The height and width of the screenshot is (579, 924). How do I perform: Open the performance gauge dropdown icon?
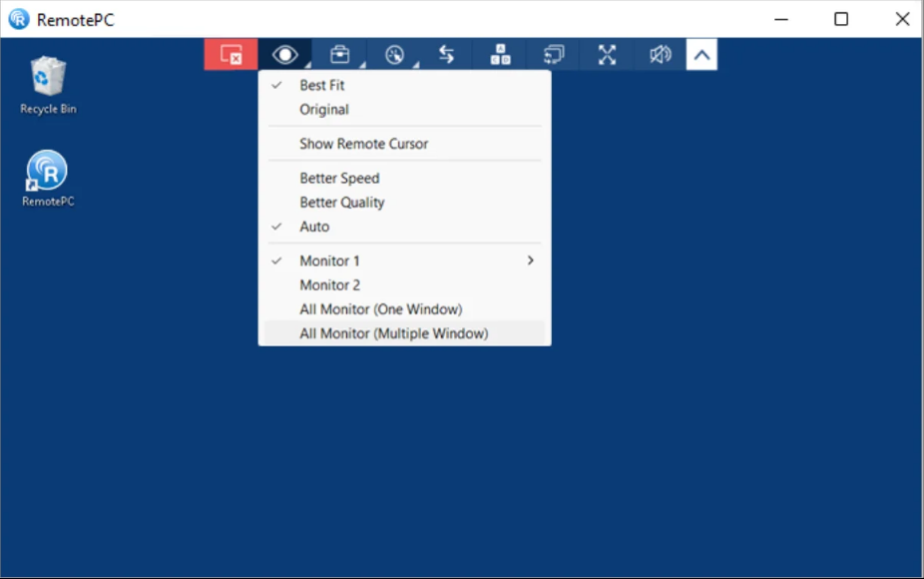click(394, 55)
